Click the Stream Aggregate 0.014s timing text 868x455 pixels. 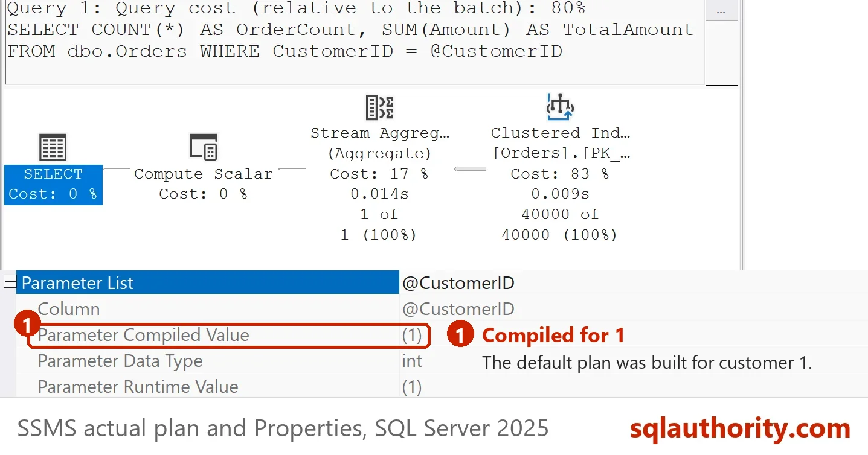[x=379, y=194]
